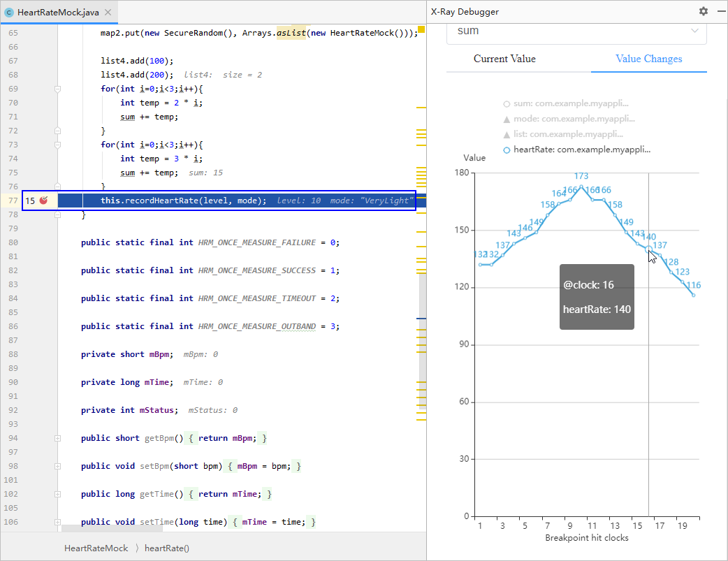Screen dimensions: 728x561
Task: Switch to the Value Changes tab
Action: pyautogui.click(x=648, y=59)
